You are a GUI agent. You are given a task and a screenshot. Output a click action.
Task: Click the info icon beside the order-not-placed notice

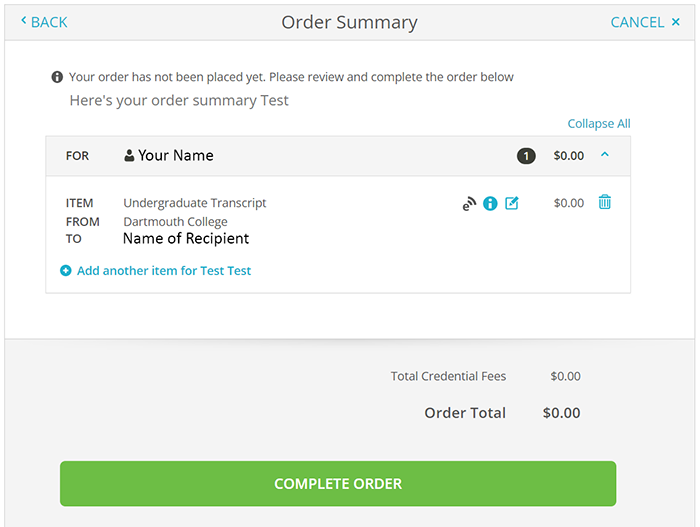click(x=58, y=77)
